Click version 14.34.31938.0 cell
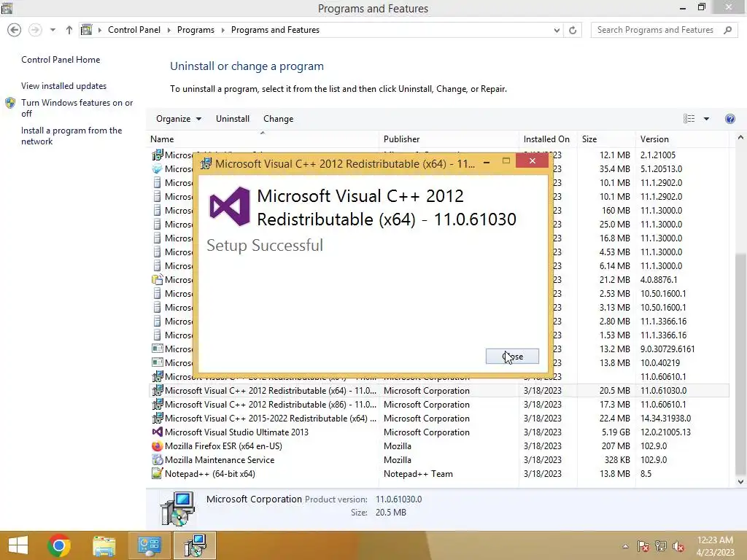 tap(665, 418)
